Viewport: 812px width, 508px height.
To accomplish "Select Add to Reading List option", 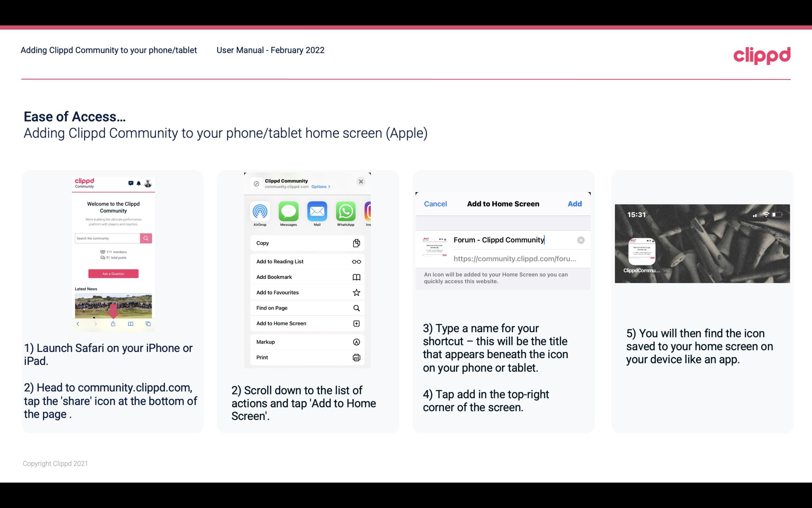I will 279,262.
